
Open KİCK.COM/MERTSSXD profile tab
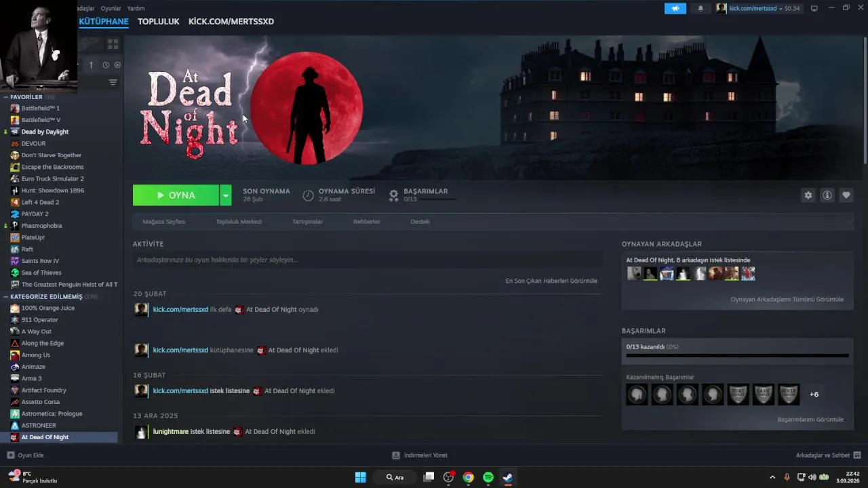click(x=231, y=22)
